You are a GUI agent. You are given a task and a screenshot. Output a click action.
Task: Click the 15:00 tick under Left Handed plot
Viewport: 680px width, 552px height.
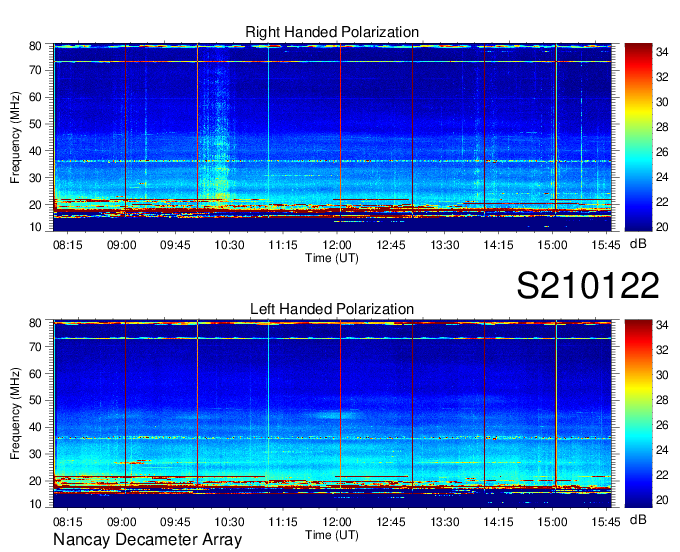[552, 522]
